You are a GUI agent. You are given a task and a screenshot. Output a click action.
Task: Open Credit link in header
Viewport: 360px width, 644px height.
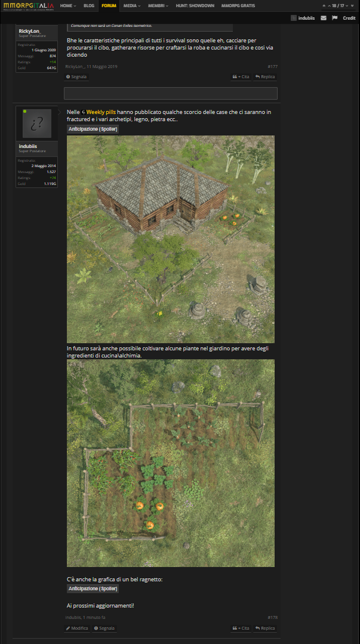point(349,18)
